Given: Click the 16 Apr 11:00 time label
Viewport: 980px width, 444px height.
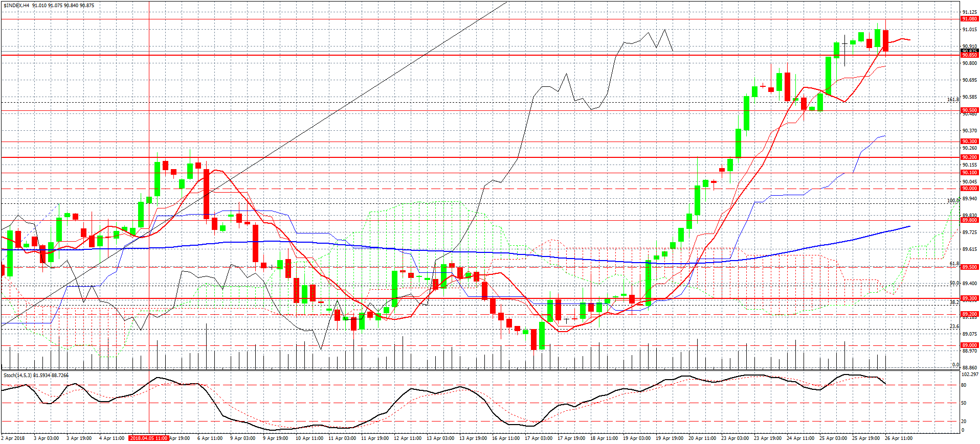Looking at the screenshot, I should click(x=505, y=438).
